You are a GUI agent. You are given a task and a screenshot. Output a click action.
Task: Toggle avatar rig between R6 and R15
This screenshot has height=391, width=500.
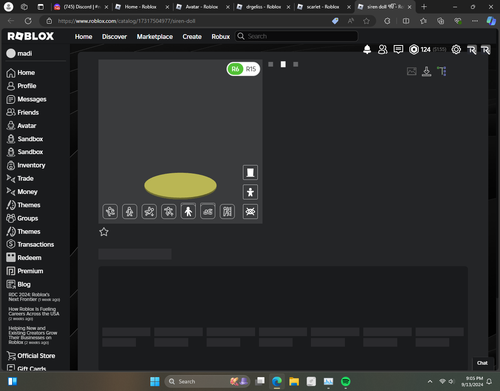tap(243, 69)
